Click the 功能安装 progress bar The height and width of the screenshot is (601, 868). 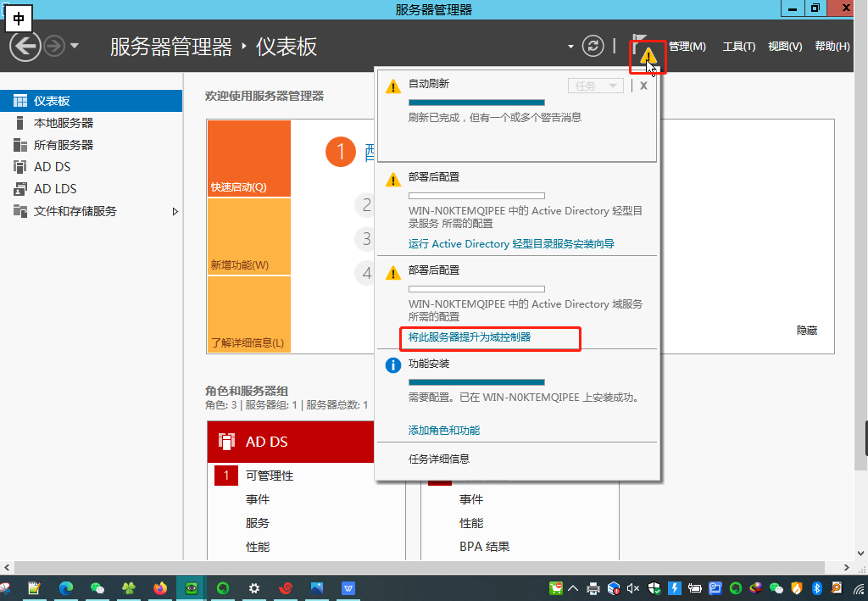tap(476, 381)
